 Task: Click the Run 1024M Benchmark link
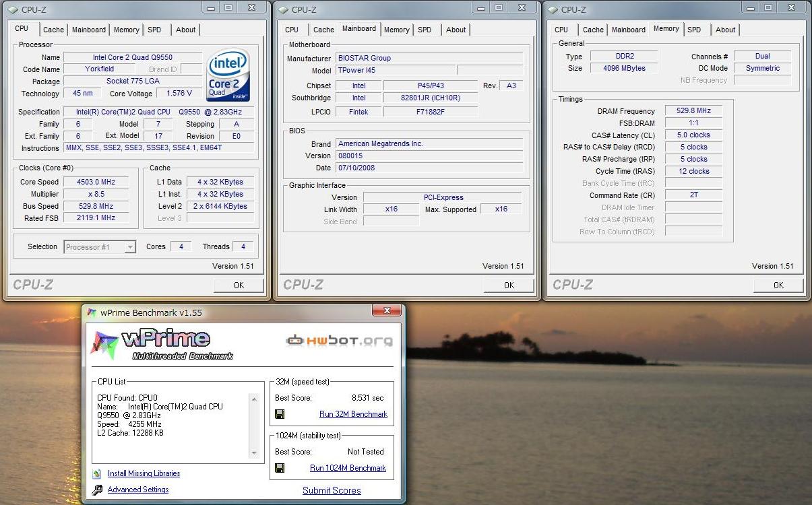tap(348, 468)
